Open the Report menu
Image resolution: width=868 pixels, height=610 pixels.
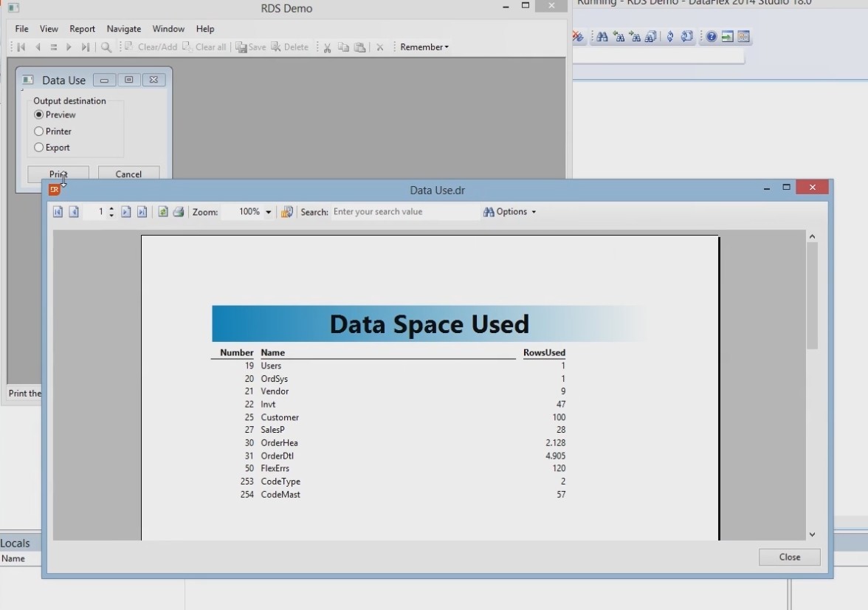tap(82, 29)
